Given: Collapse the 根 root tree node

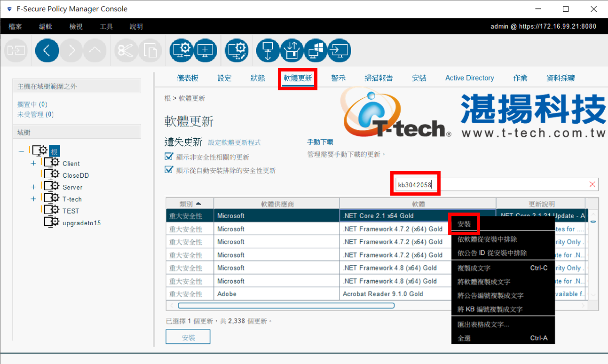Looking at the screenshot, I should [x=21, y=151].
